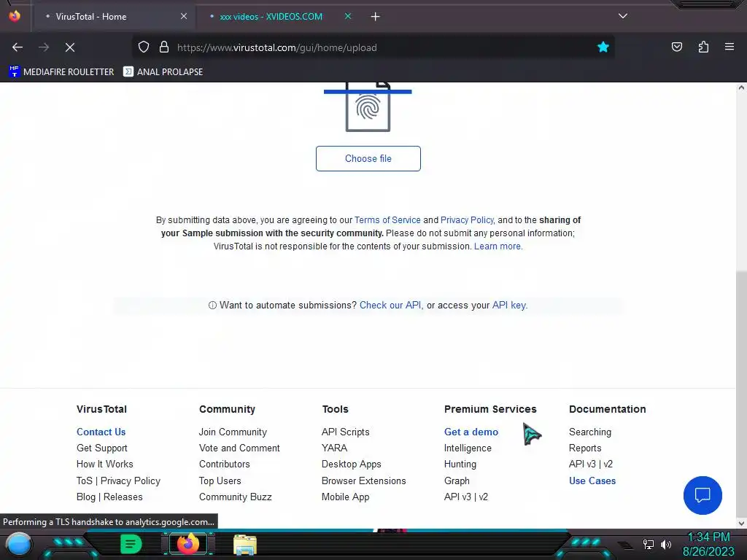Close the VirusTotal - Home tab
The height and width of the screenshot is (560, 747).
tap(183, 16)
